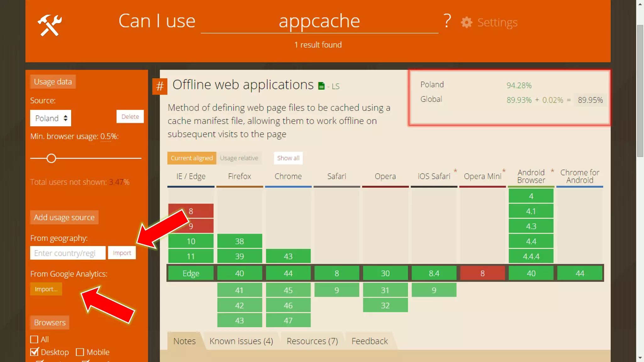Click the hash permalink icon beside the title

pos(160,86)
